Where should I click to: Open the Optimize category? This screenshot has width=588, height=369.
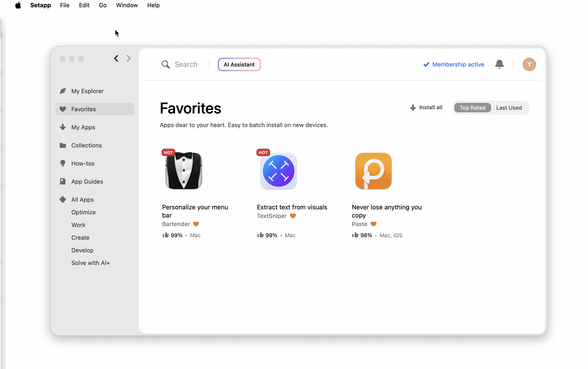click(83, 212)
